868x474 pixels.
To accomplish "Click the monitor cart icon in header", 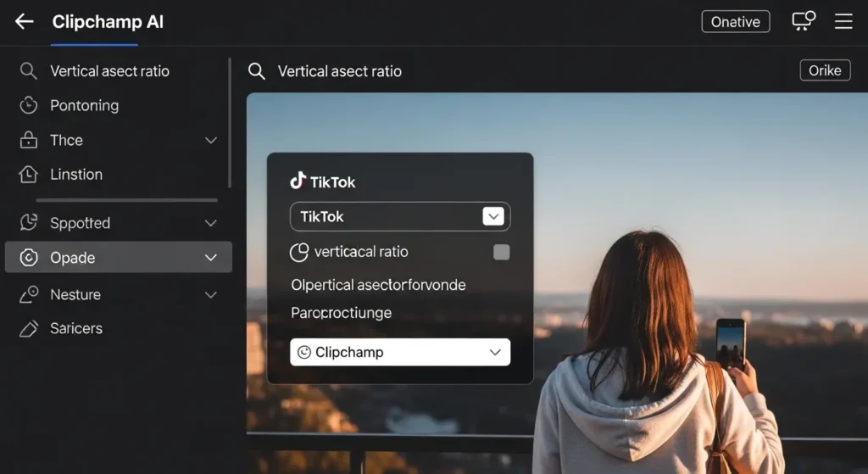I will pos(802,21).
